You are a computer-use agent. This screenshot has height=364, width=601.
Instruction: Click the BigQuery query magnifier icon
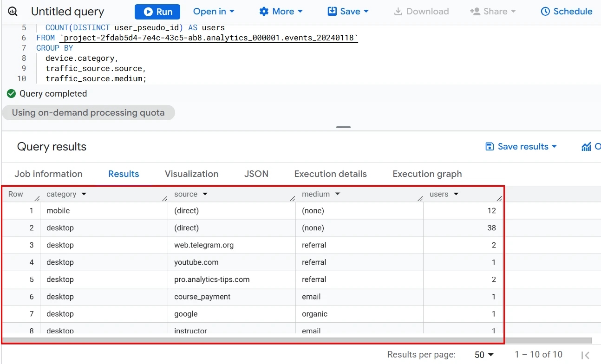13,12
